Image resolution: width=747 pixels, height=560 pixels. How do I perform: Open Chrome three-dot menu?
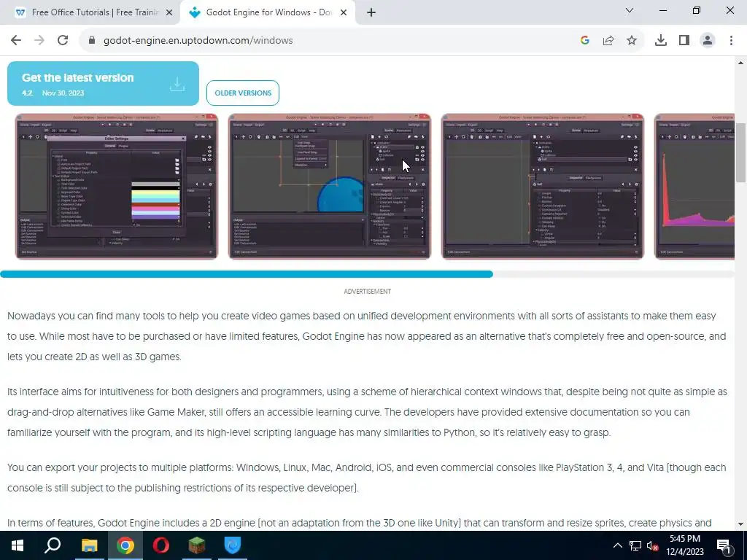click(731, 41)
